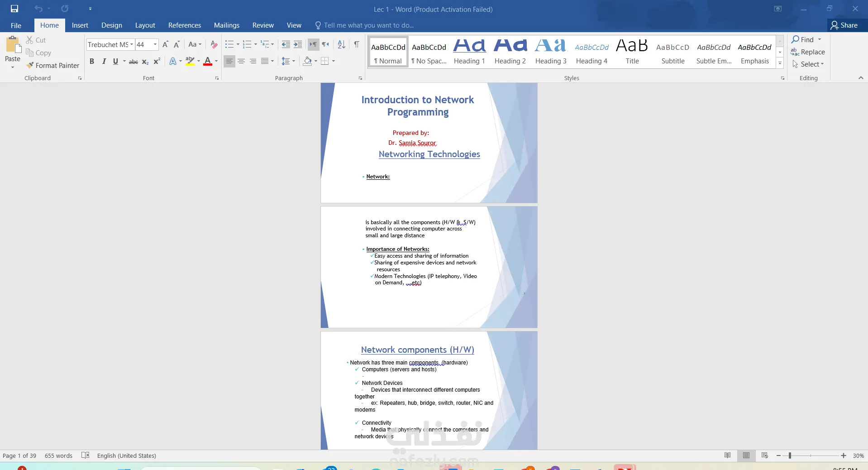Click the Paste clipboard icon
The width and height of the screenshot is (868, 470).
pyautogui.click(x=13, y=45)
